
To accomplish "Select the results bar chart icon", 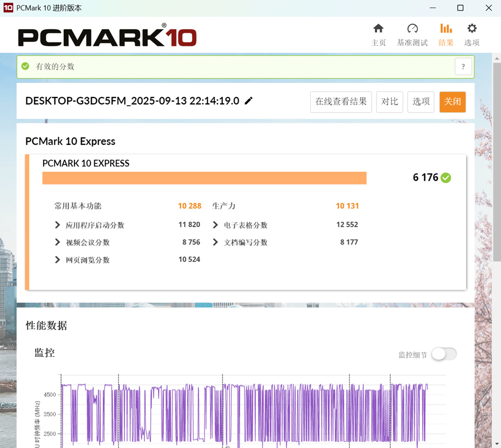I will click(x=446, y=28).
